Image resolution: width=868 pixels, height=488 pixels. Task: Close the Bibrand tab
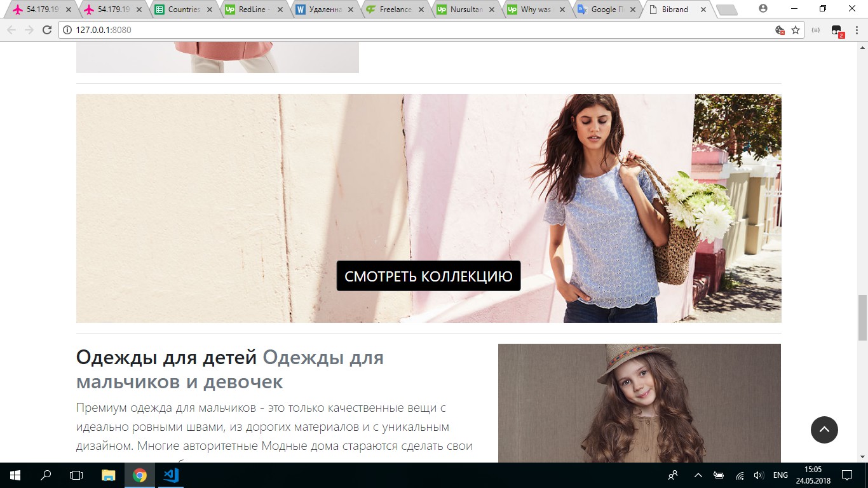[702, 10]
